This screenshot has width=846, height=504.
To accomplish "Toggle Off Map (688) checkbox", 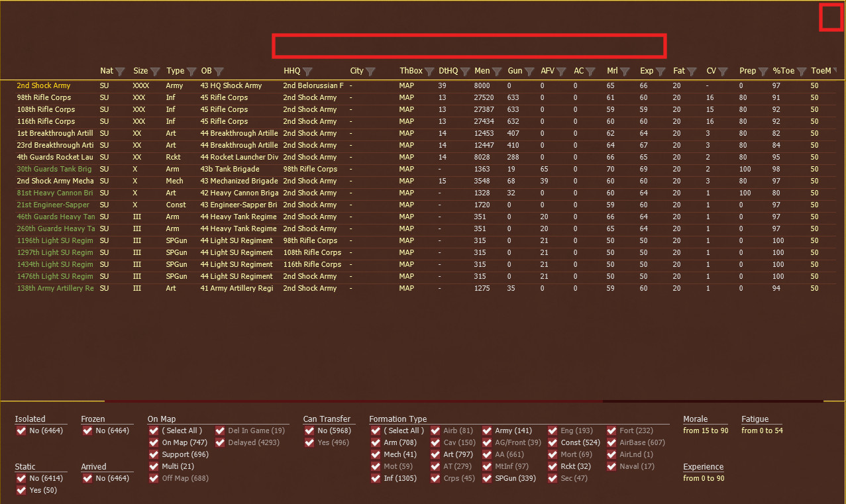I will 154,478.
